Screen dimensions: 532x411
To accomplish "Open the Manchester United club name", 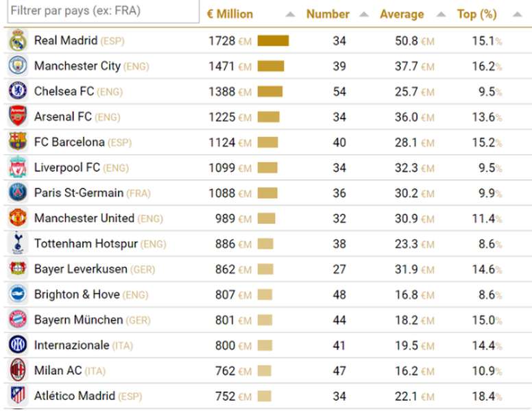I will pyautogui.click(x=84, y=218).
